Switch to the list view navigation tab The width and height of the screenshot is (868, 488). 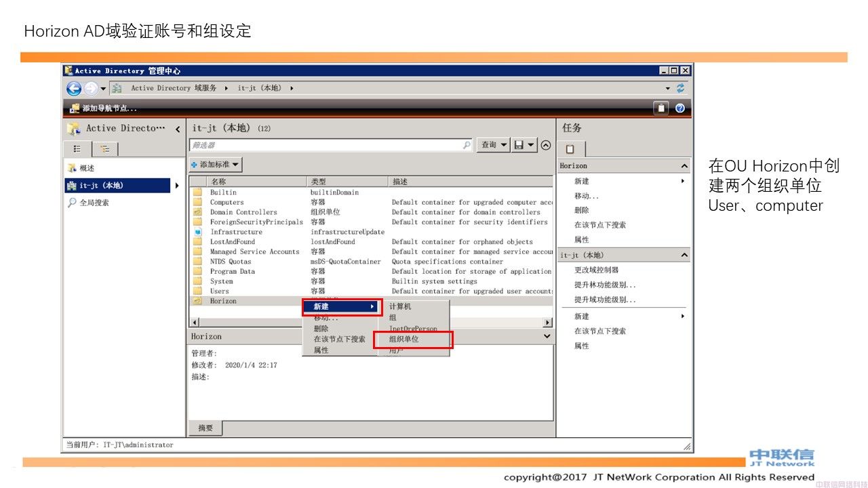click(77, 149)
